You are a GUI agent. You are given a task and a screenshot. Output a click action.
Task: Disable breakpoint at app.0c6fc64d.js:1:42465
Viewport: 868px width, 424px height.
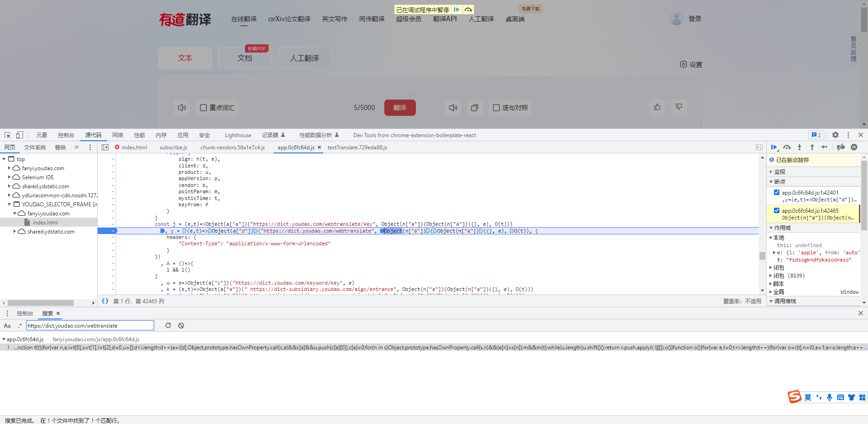pyautogui.click(x=777, y=210)
